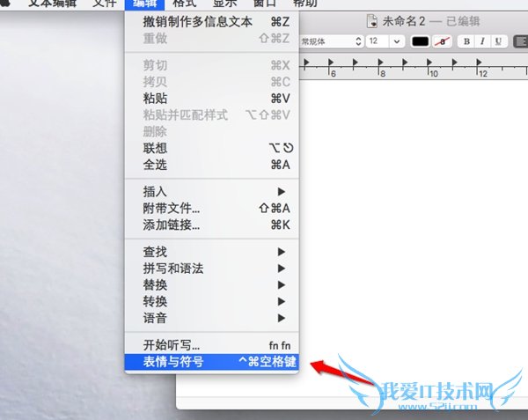Click the text alignment button in toolbar
Screen dimensions: 528x420
(521, 41)
